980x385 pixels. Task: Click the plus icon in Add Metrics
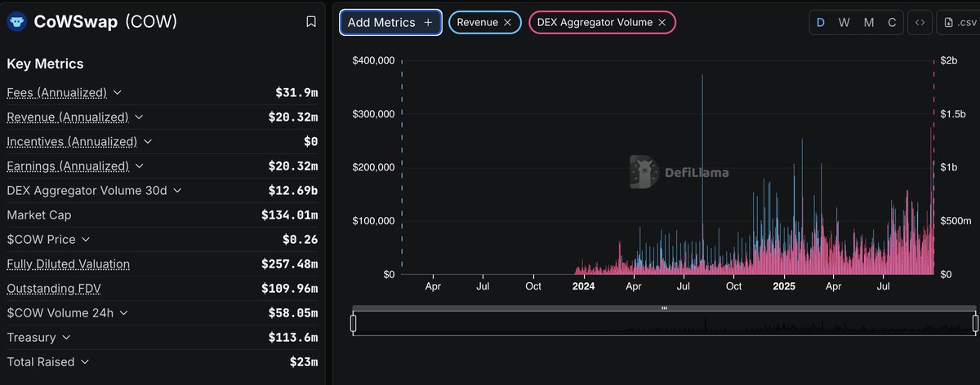click(x=428, y=23)
